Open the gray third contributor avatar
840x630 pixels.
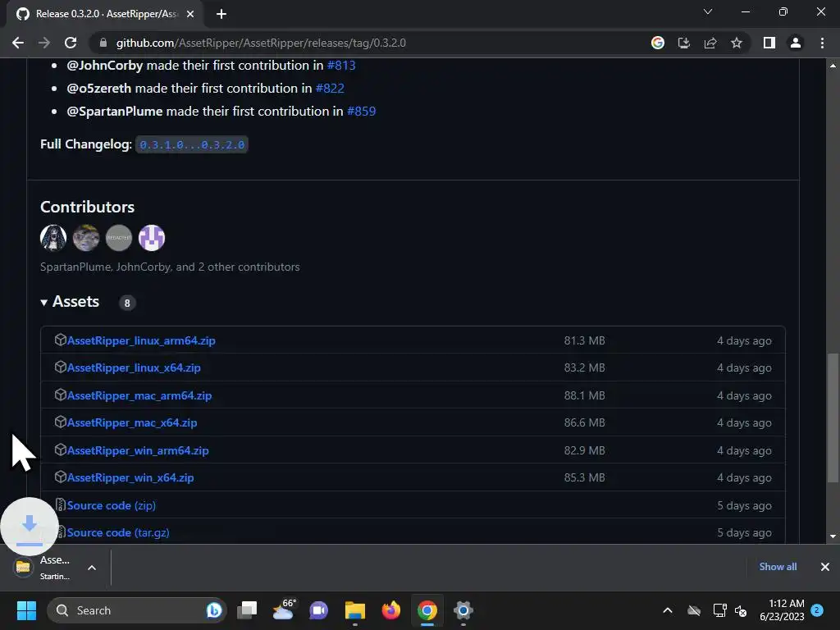(x=119, y=238)
